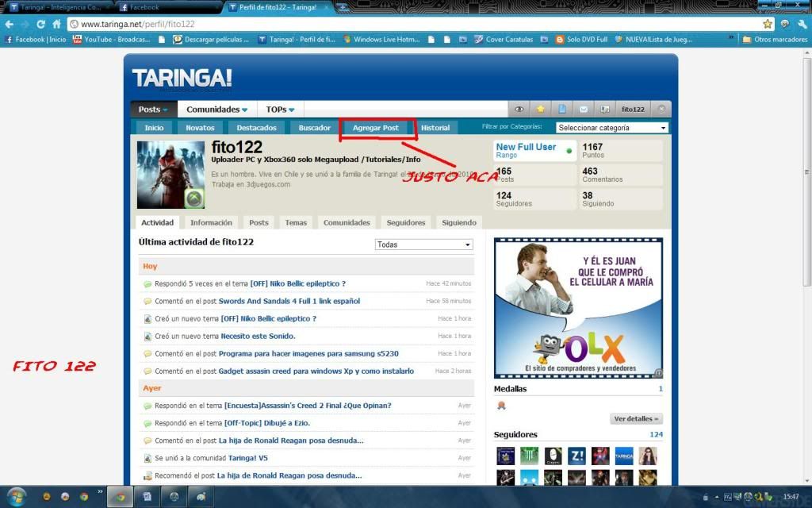Open Assassin's Creed 2 Final poll link
This screenshot has height=508, width=812.
click(308, 406)
